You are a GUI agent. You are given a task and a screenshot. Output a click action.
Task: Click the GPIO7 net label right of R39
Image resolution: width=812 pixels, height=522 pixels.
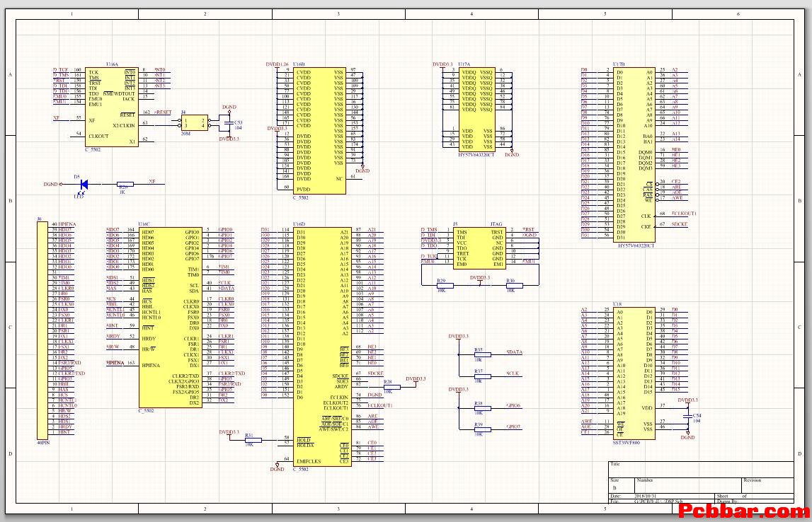point(513,427)
